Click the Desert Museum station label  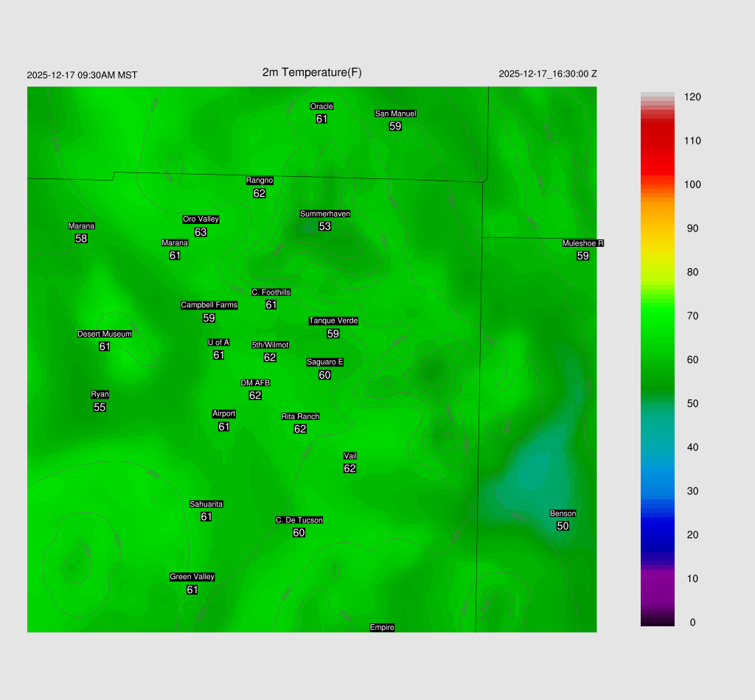105,334
